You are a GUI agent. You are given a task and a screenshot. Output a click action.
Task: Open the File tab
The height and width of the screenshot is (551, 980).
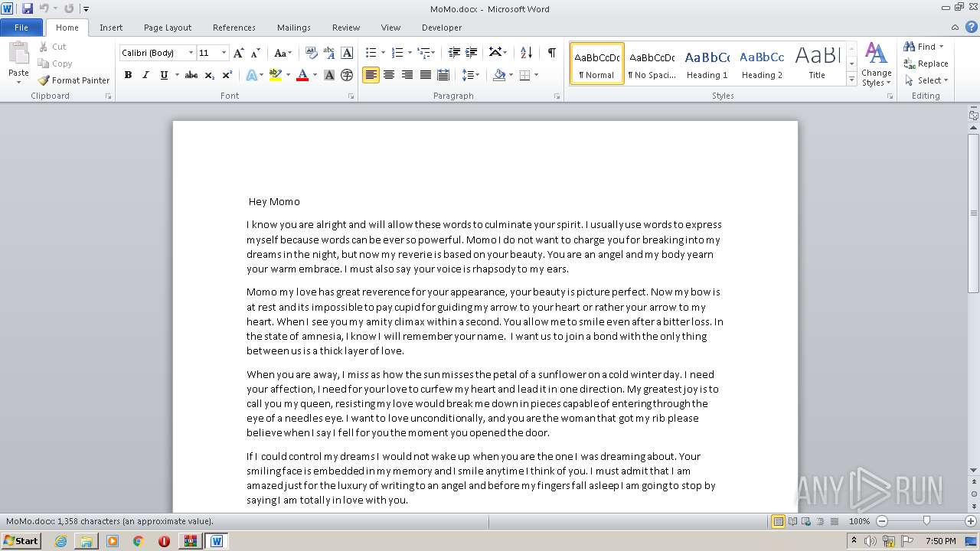point(21,28)
